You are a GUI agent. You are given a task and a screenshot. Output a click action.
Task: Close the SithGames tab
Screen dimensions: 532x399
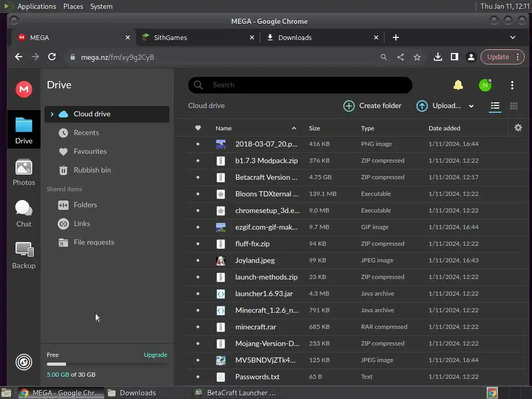[252, 37]
